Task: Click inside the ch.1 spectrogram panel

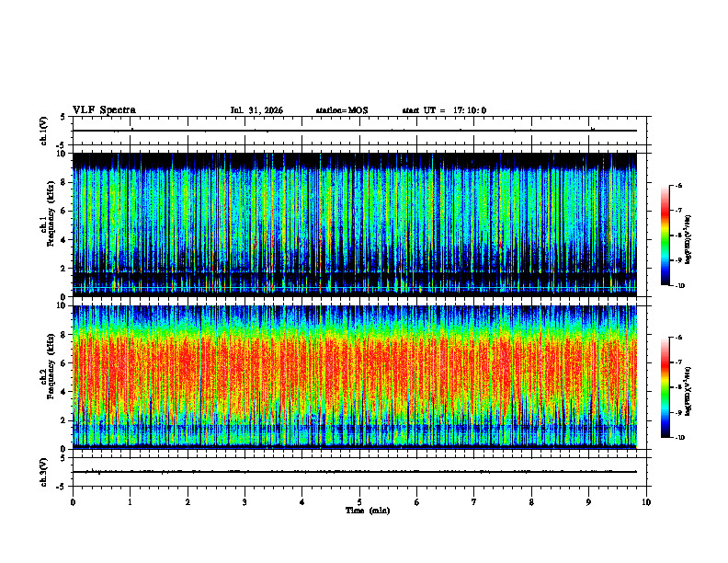Action: point(355,224)
